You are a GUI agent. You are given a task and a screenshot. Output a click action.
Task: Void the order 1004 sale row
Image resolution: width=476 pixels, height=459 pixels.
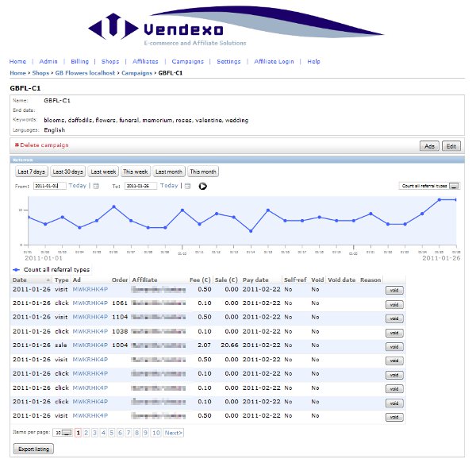[x=394, y=346]
